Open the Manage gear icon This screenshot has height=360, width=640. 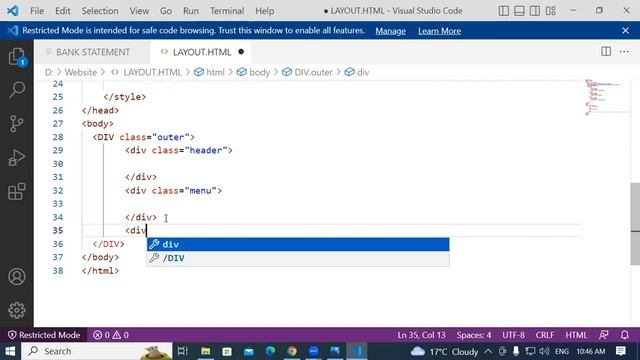17,311
